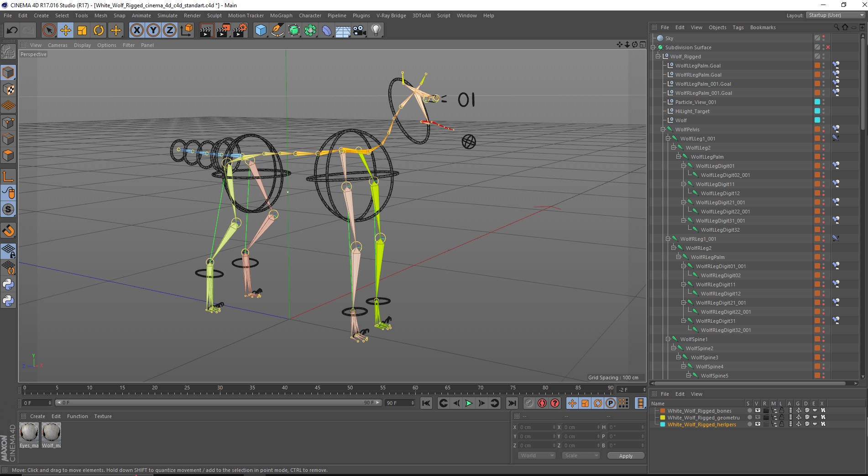Activate the Rotate tool in top toolbar
The height and width of the screenshot is (476, 868).
pyautogui.click(x=99, y=31)
